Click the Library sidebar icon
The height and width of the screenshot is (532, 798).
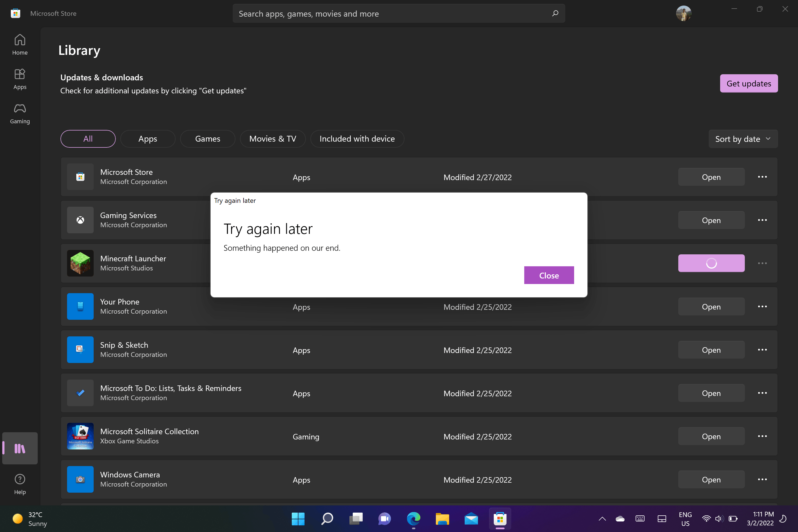[x=20, y=448]
